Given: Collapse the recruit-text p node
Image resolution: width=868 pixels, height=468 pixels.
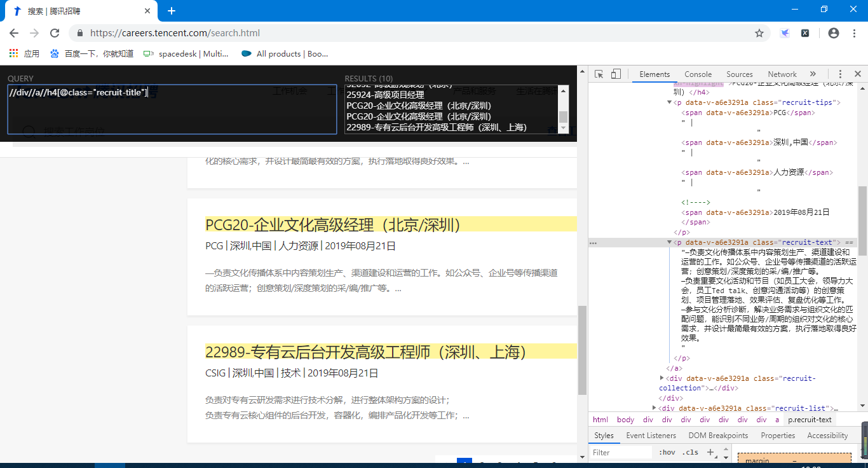Looking at the screenshot, I should point(669,242).
